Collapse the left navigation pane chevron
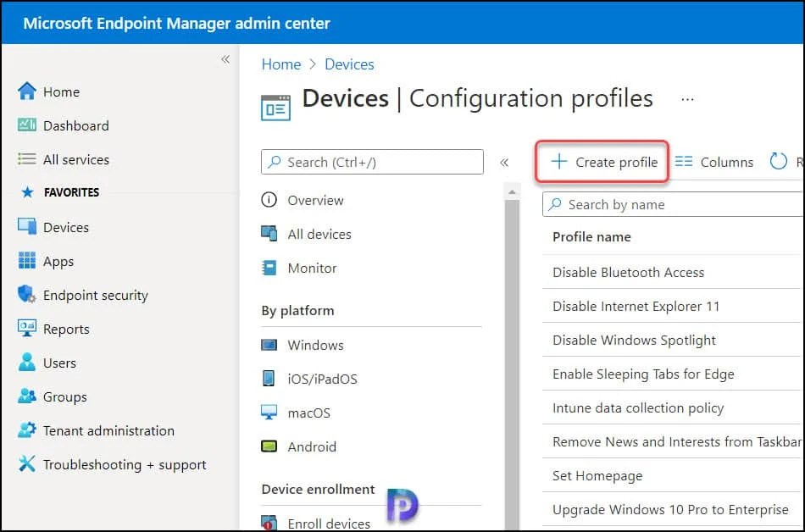The image size is (805, 532). click(x=225, y=59)
